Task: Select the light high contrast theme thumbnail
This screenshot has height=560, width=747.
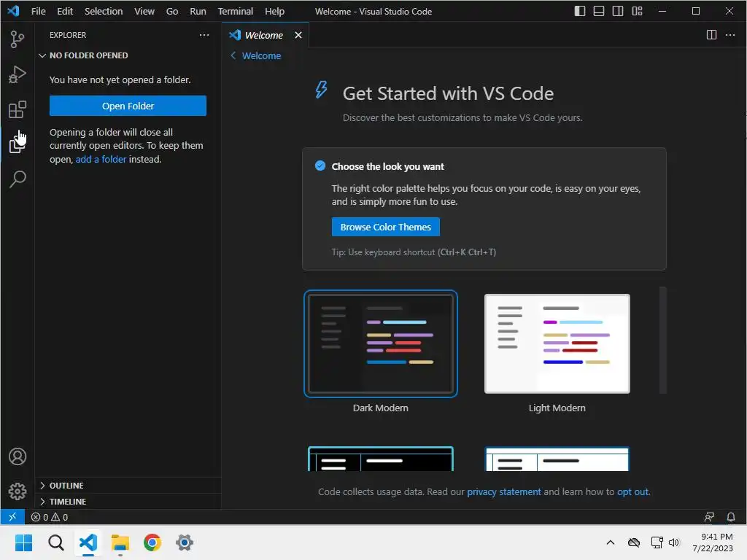Action: 557,459
